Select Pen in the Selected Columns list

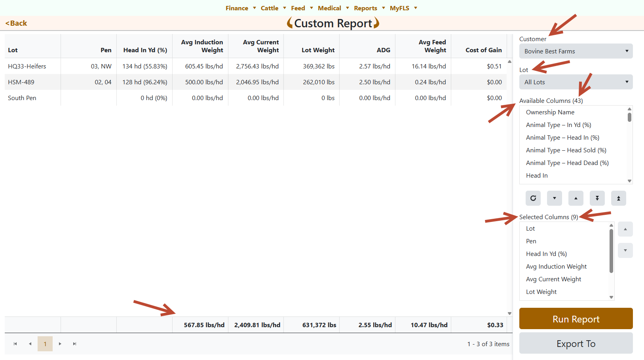coord(531,241)
